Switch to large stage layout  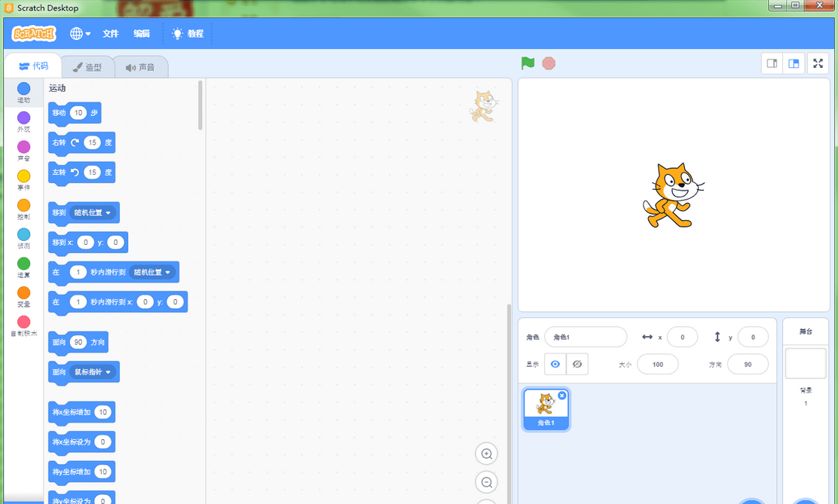coord(794,63)
